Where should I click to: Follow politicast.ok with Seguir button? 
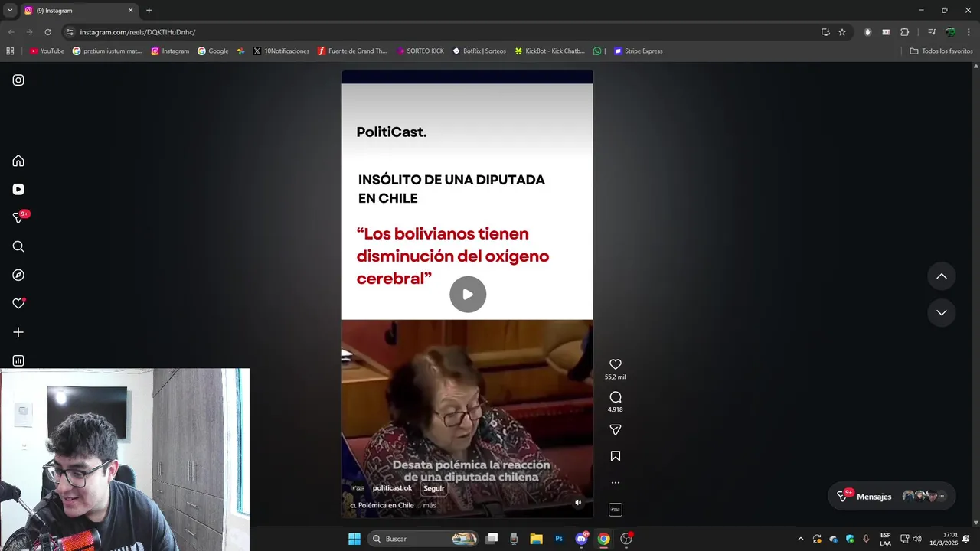tap(433, 488)
